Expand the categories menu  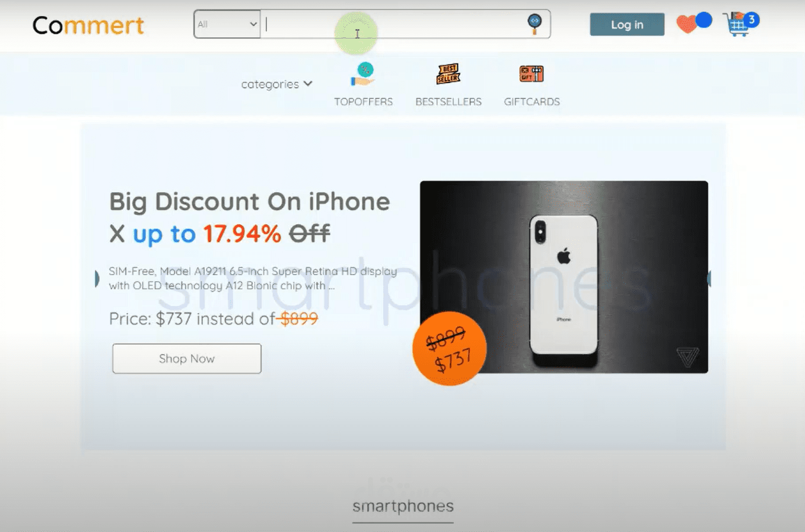(x=276, y=84)
